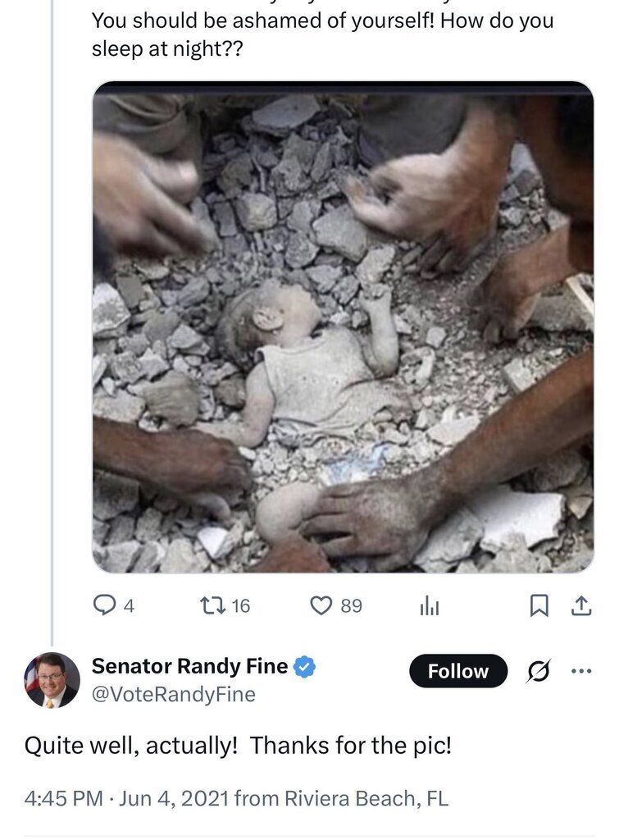Follow the Senator Randy Fine account
The width and height of the screenshot is (619, 840).
coord(457,671)
